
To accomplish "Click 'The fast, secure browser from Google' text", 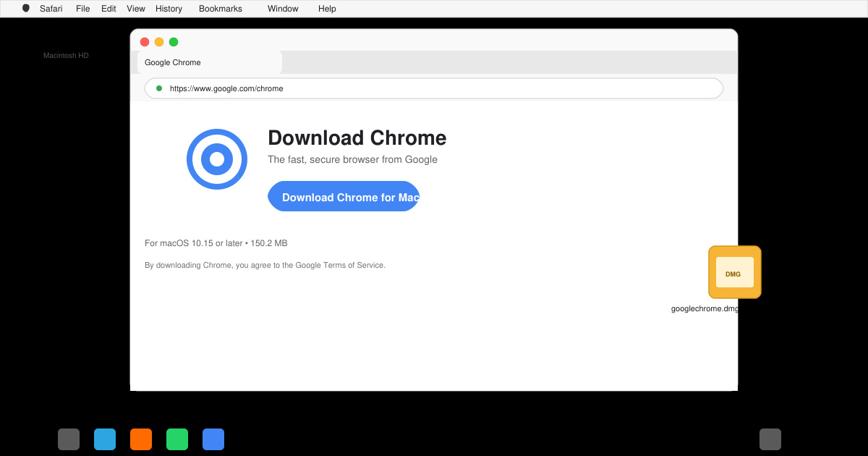I will point(352,159).
